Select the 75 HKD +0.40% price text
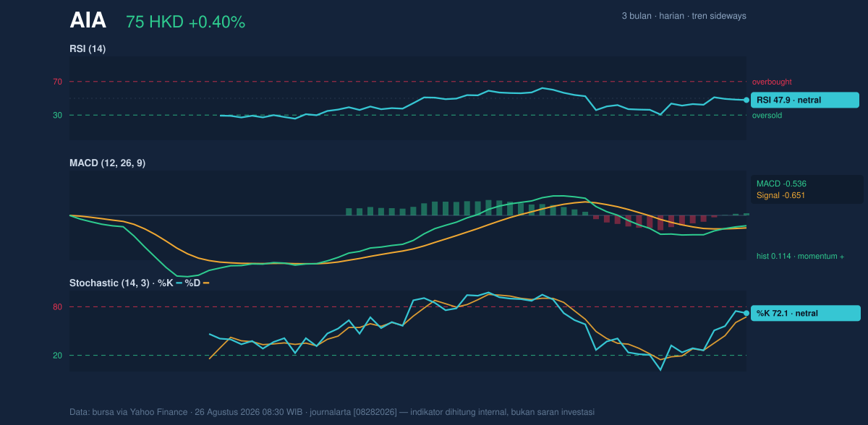Viewport: 868px width, 425px height. point(186,22)
